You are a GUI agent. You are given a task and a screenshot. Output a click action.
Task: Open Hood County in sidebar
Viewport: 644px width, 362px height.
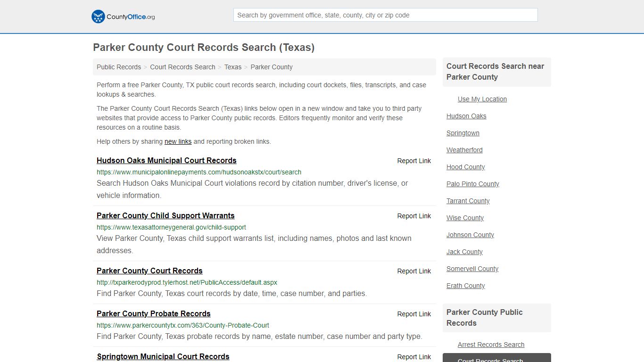465,167
